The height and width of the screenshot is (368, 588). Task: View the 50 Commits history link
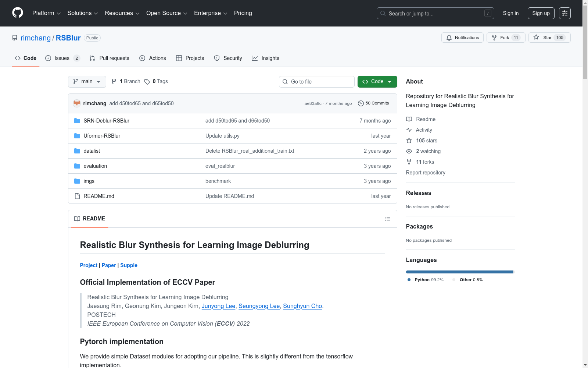373,103
